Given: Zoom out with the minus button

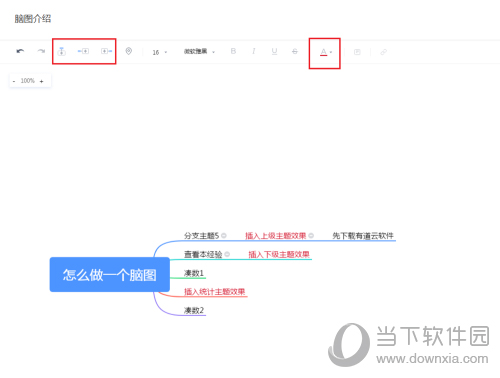Looking at the screenshot, I should (14, 81).
